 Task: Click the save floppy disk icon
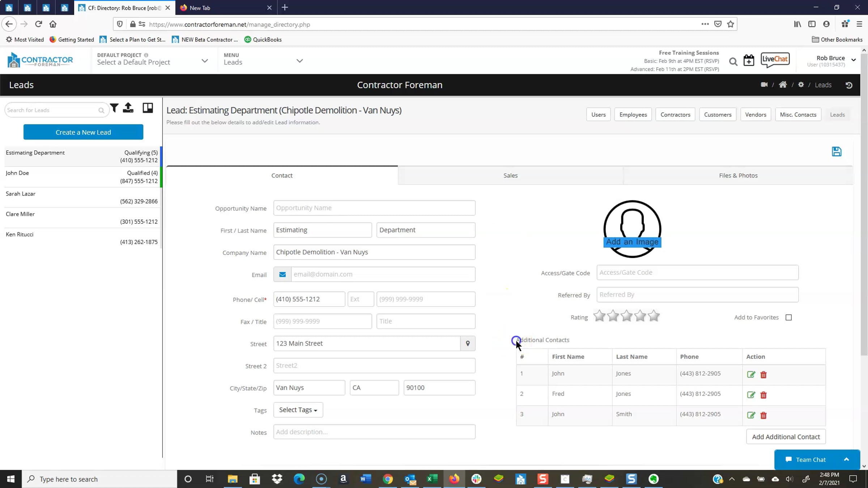[x=837, y=151]
